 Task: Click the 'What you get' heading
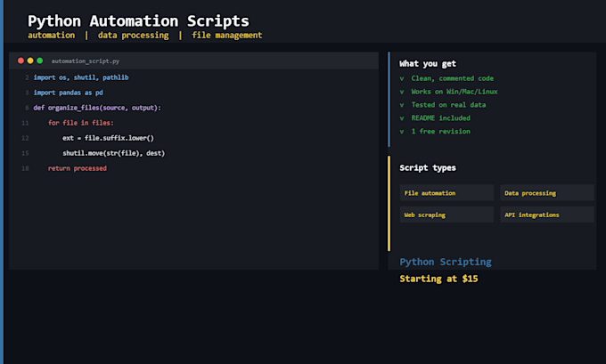tap(428, 64)
